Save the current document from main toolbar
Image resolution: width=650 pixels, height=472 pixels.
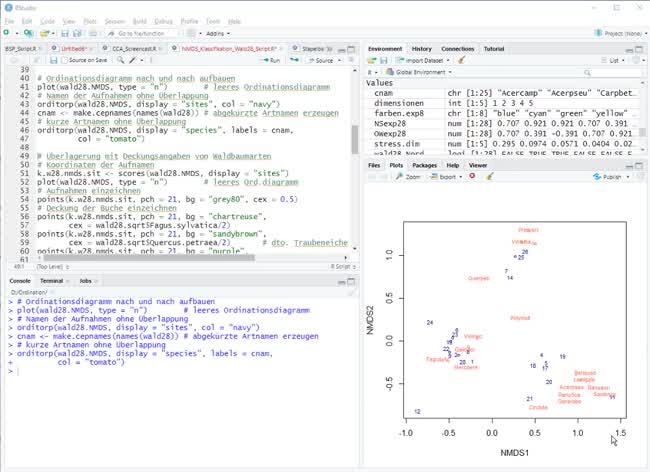click(65, 33)
